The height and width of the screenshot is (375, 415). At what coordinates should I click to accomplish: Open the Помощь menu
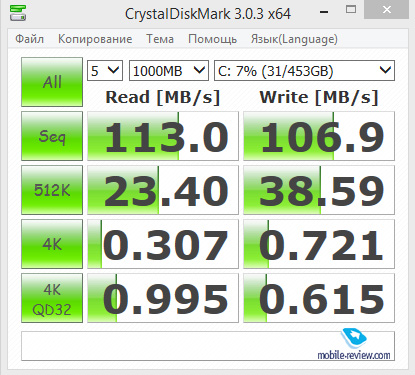212,39
